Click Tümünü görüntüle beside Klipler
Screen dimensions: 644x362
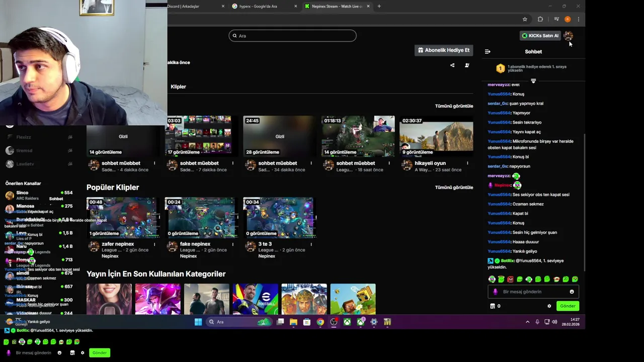pos(454,106)
